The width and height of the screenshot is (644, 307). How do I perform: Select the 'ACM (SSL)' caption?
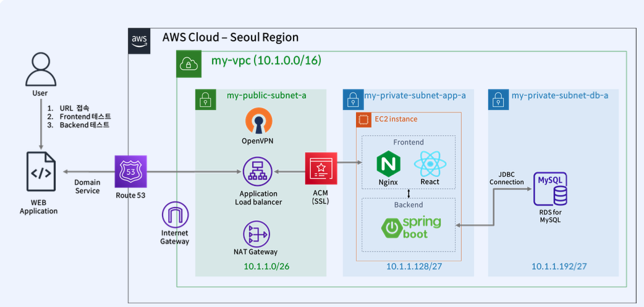coord(320,198)
